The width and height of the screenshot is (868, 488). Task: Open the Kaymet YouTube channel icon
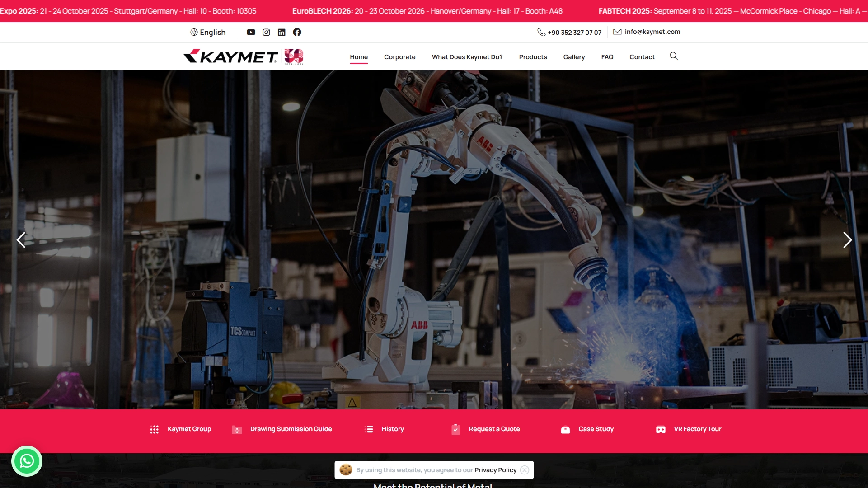coord(251,32)
